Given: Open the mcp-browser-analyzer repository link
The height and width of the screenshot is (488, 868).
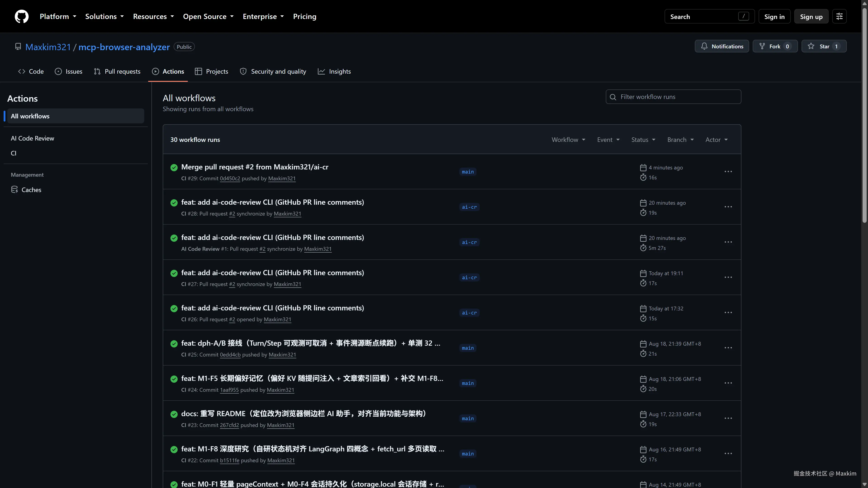Looking at the screenshot, I should pos(124,47).
